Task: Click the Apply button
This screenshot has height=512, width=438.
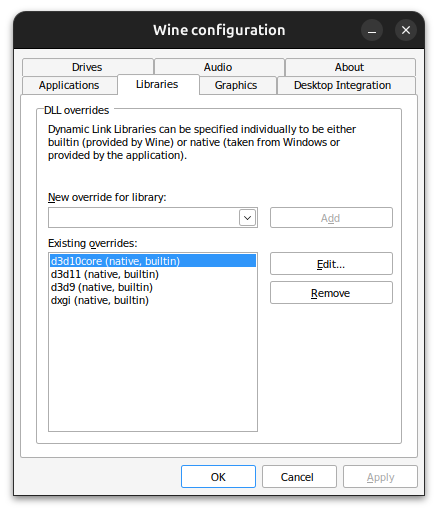Action: (x=380, y=477)
